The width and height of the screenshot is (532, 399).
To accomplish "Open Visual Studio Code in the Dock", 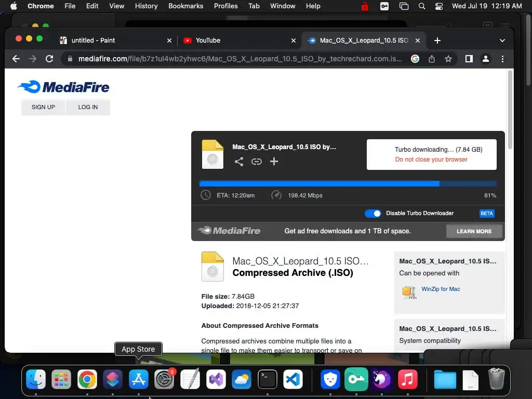I will coord(293,379).
